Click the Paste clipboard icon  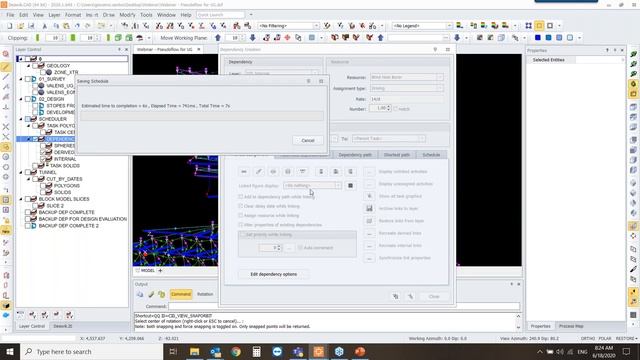67,26
